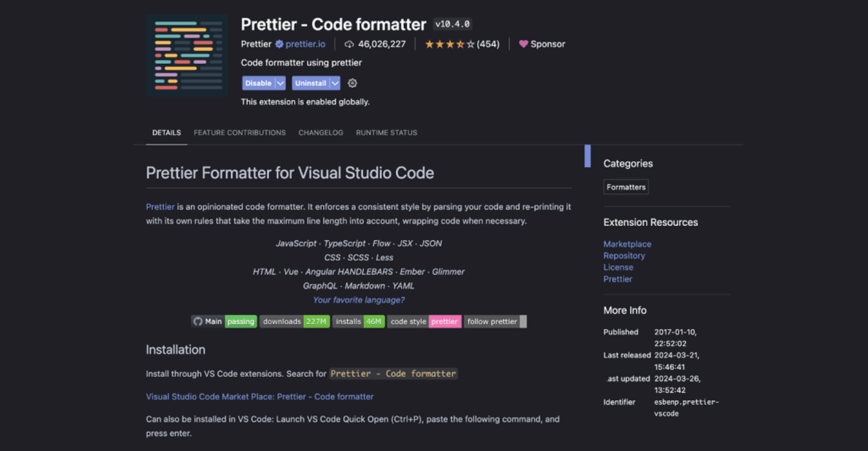
Task: Click the Prettier extension logo icon
Action: 187,55
